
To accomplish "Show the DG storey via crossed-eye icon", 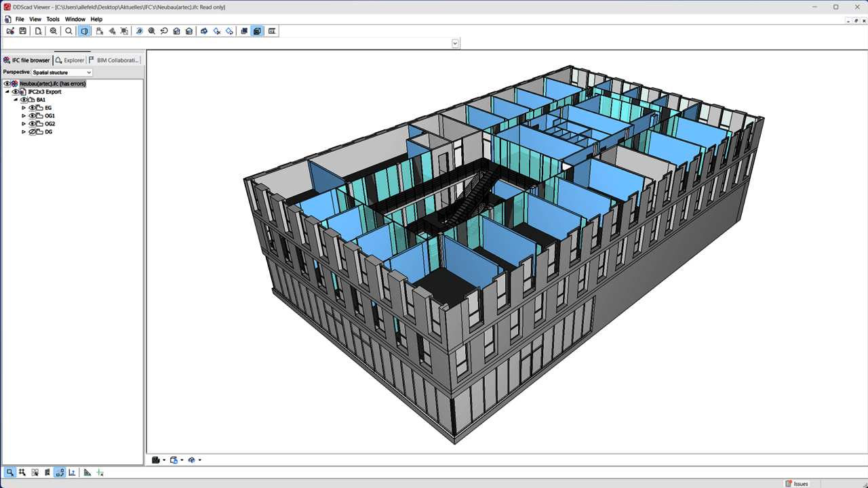I will (x=32, y=132).
